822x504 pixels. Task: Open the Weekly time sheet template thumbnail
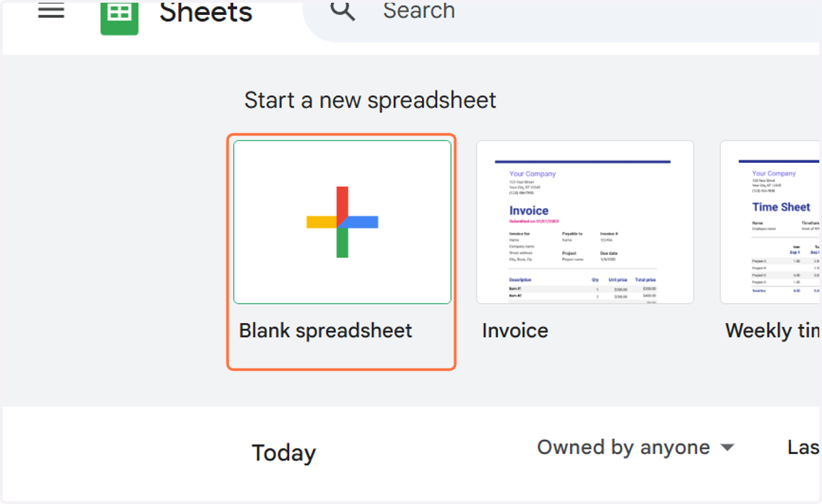coord(771,222)
